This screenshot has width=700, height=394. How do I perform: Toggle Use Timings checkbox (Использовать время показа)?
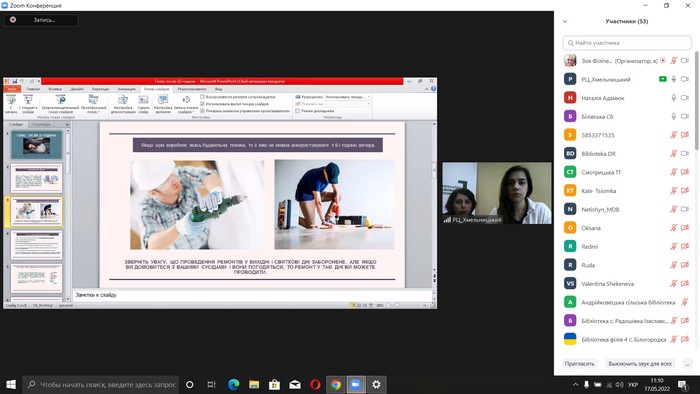click(202, 104)
